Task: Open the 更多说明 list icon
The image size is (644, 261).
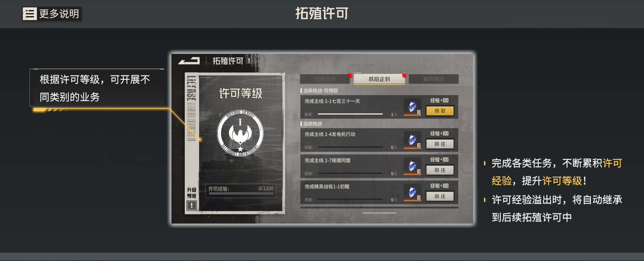Action: (x=30, y=14)
